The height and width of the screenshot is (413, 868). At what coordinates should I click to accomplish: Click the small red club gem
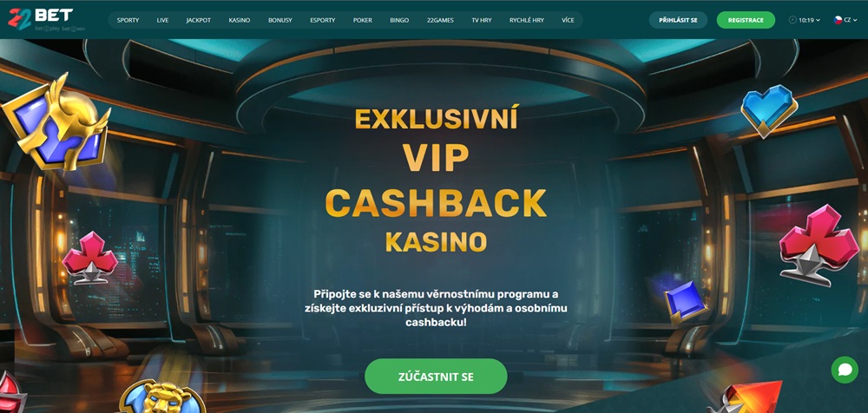[x=89, y=258]
